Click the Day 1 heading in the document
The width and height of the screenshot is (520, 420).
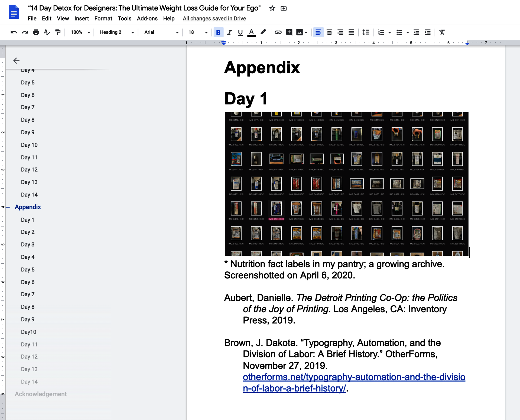tap(246, 99)
